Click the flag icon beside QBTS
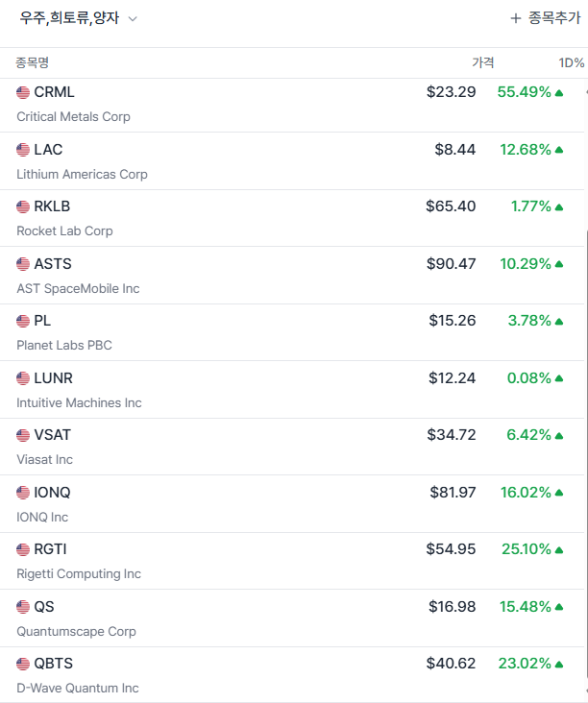 (x=23, y=664)
